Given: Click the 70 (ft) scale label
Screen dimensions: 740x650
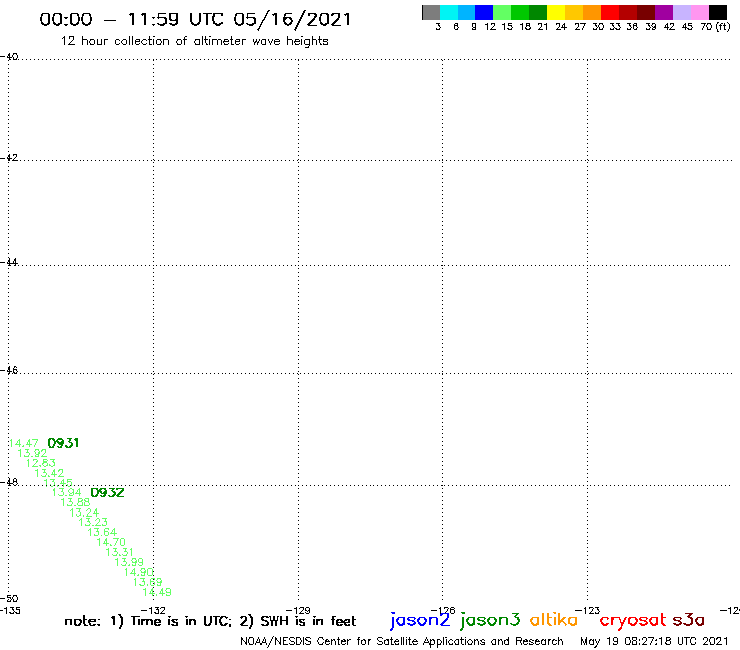Looking at the screenshot, I should click(x=715, y=27).
